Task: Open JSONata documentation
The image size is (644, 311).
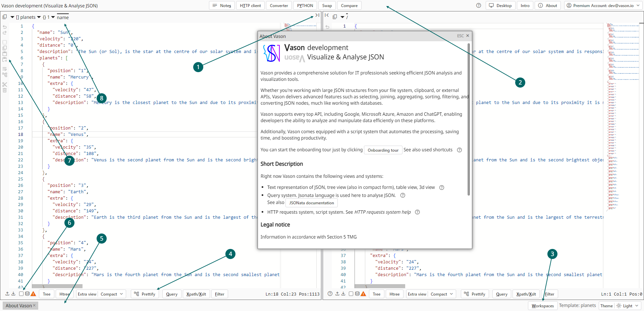Action: pyautogui.click(x=312, y=203)
